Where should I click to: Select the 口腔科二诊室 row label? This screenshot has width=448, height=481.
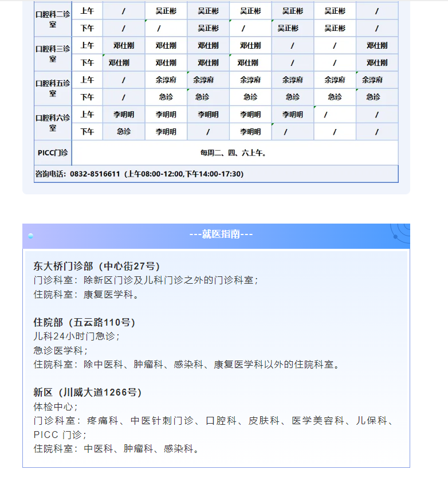(53, 19)
